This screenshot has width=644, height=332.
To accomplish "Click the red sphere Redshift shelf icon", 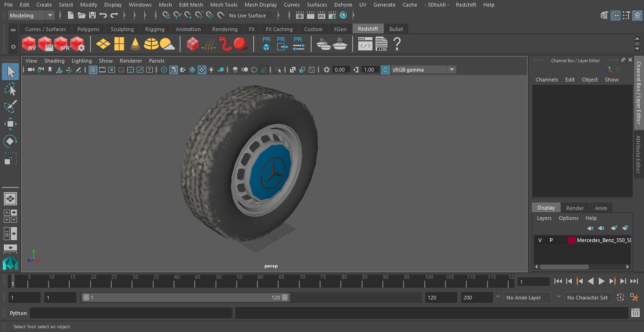I will [240, 44].
